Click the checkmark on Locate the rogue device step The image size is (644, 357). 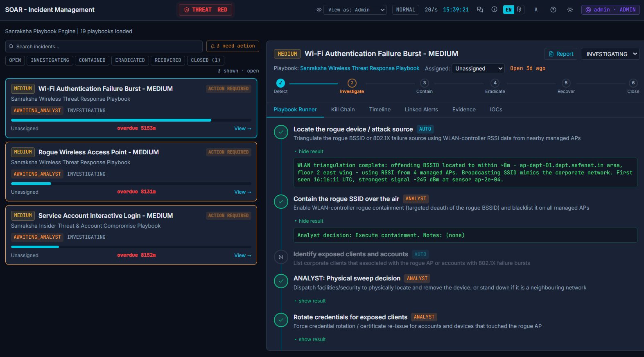coord(281,132)
